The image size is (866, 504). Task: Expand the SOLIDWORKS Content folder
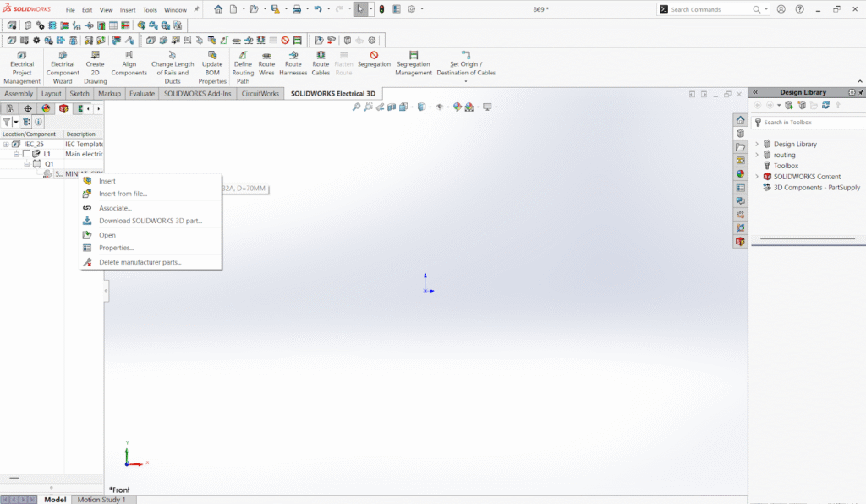pyautogui.click(x=757, y=177)
